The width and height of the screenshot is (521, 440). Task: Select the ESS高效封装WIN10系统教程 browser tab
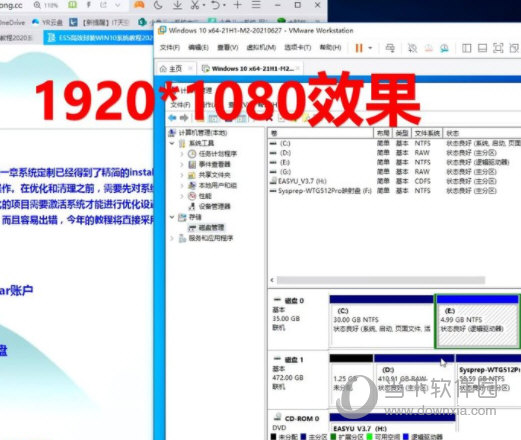click(99, 38)
